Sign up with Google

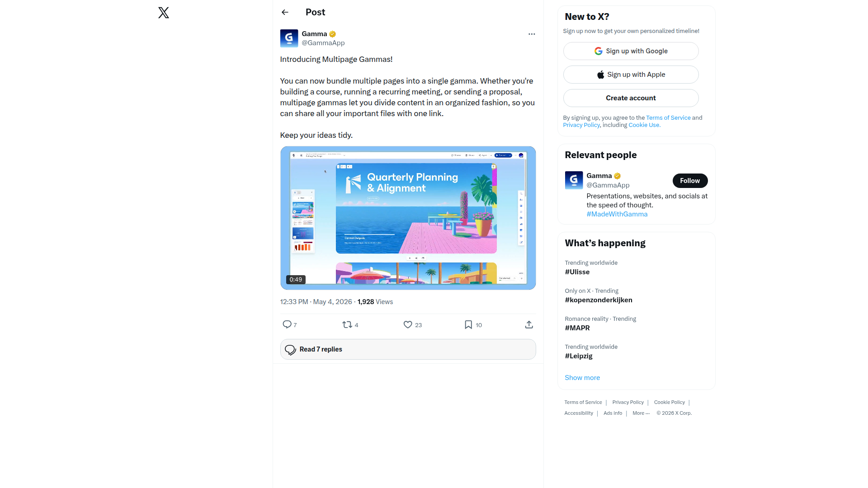[631, 51]
